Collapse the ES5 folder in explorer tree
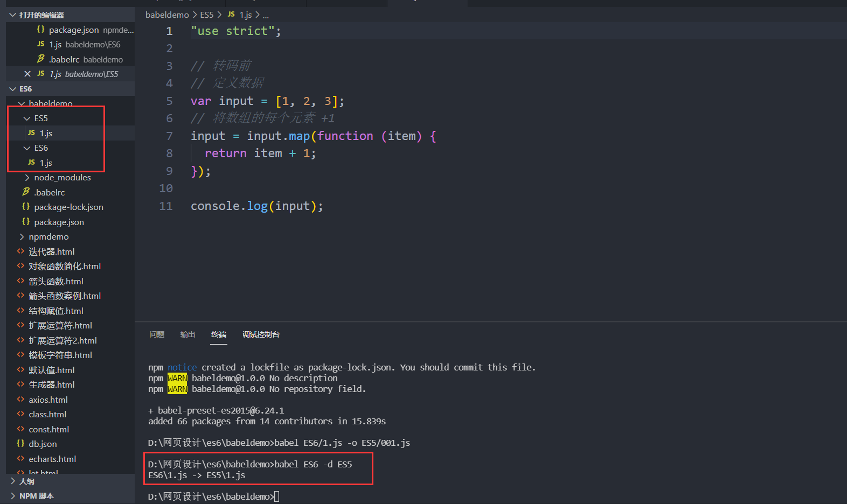Image resolution: width=847 pixels, height=504 pixels. [27, 118]
